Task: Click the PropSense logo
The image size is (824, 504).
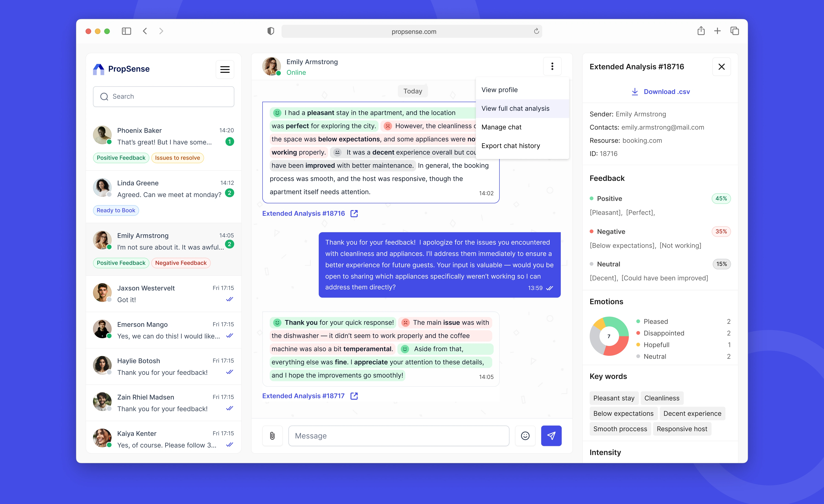Action: pyautogui.click(x=121, y=69)
